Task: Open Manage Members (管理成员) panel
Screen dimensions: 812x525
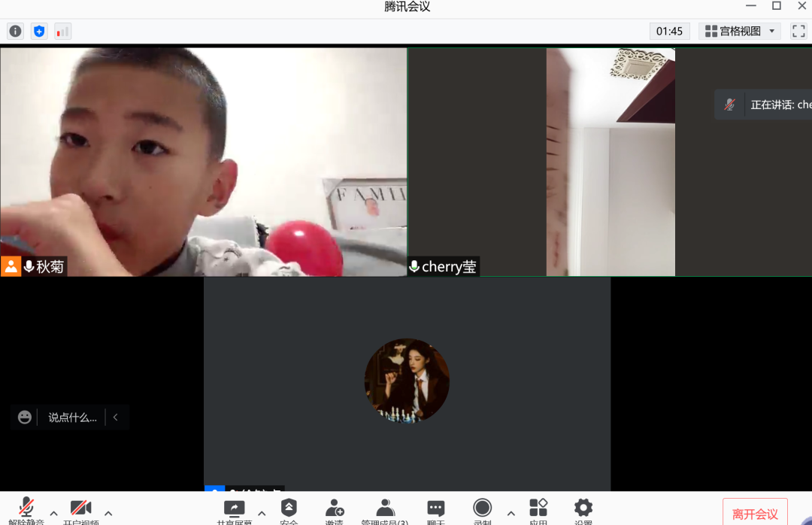Action: coord(385,511)
